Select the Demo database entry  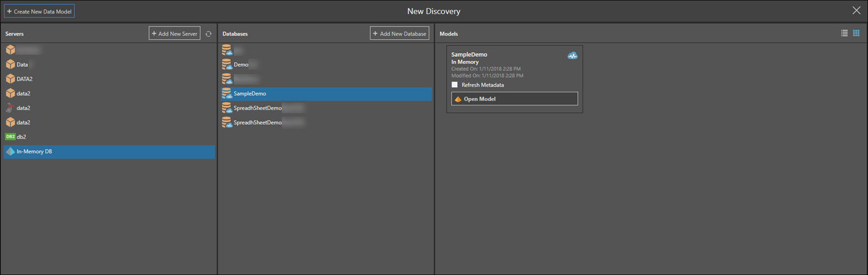pos(241,65)
